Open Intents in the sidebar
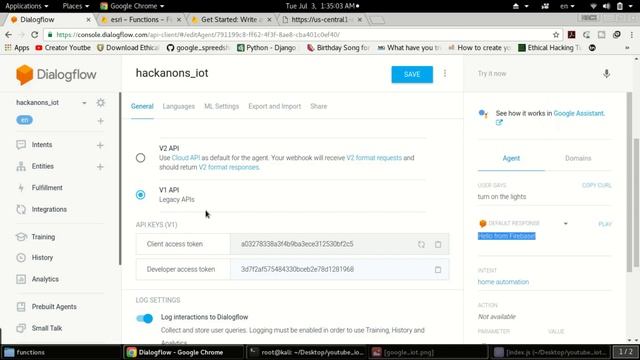 coord(42,145)
